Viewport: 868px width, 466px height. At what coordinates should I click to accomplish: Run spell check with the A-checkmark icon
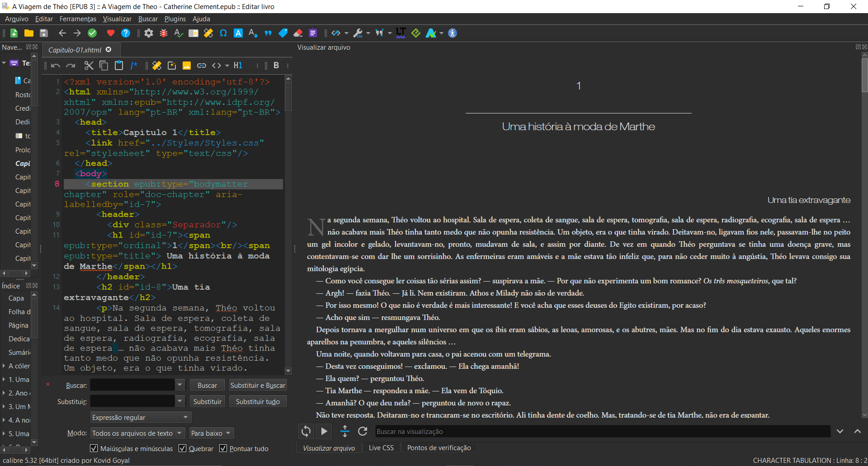[x=179, y=33]
